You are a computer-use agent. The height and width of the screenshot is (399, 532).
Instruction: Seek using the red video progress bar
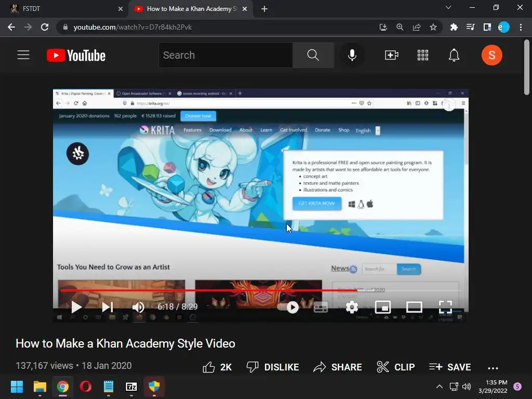260,290
